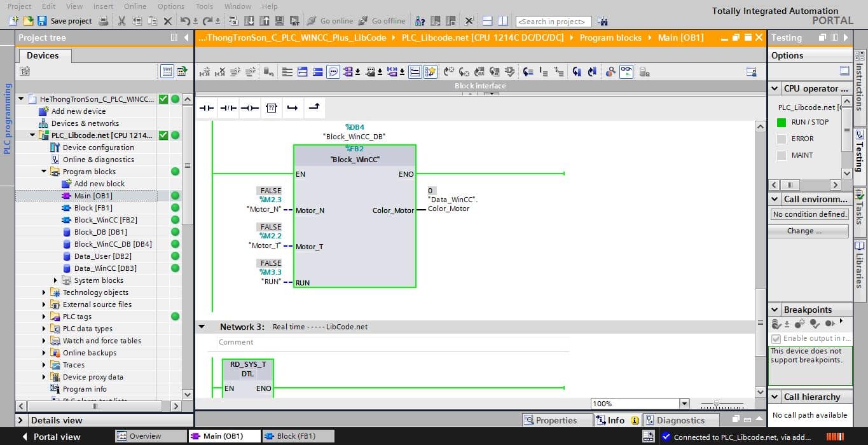Select Block_WinCC [FB2] in project tree
868x445 pixels.
pos(106,220)
